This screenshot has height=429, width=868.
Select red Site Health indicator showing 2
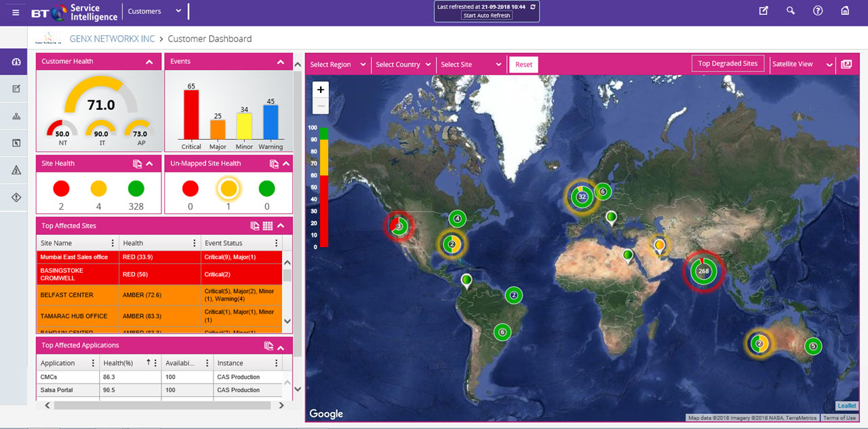61,189
